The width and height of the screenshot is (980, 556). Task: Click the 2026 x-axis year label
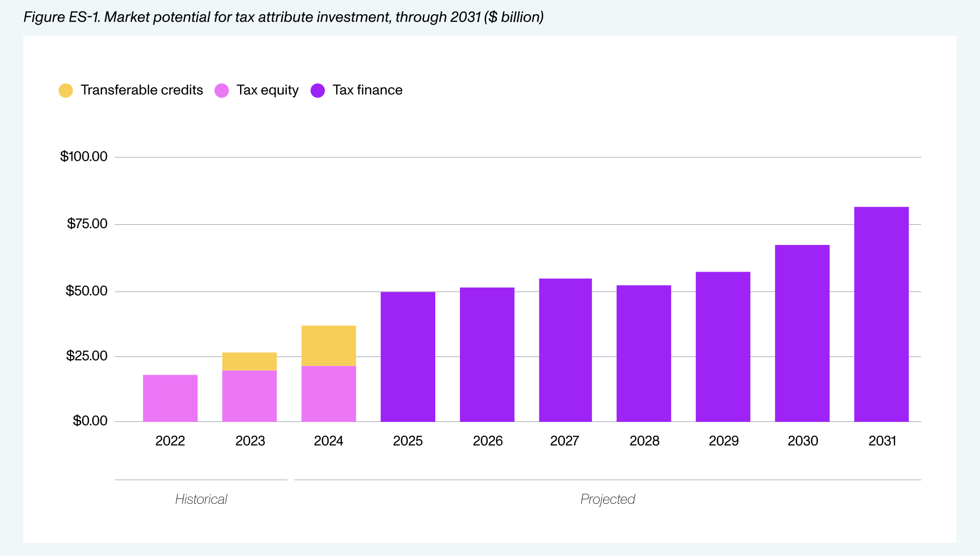(x=488, y=441)
